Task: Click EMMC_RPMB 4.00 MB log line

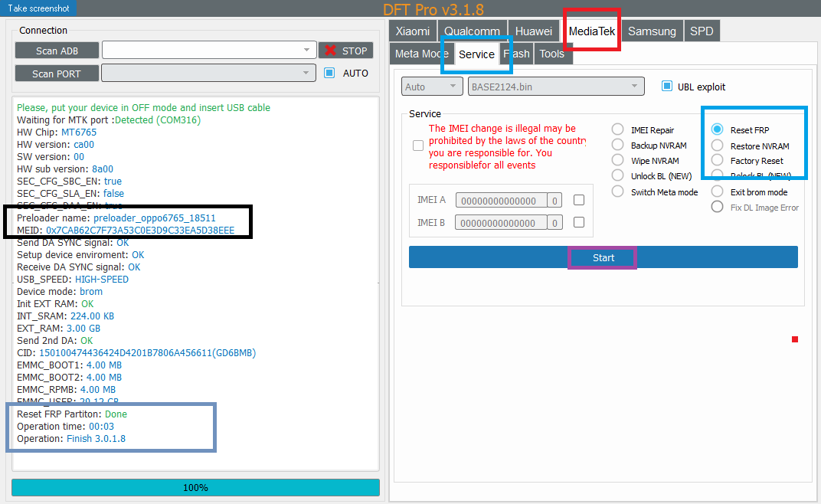Action: point(66,389)
